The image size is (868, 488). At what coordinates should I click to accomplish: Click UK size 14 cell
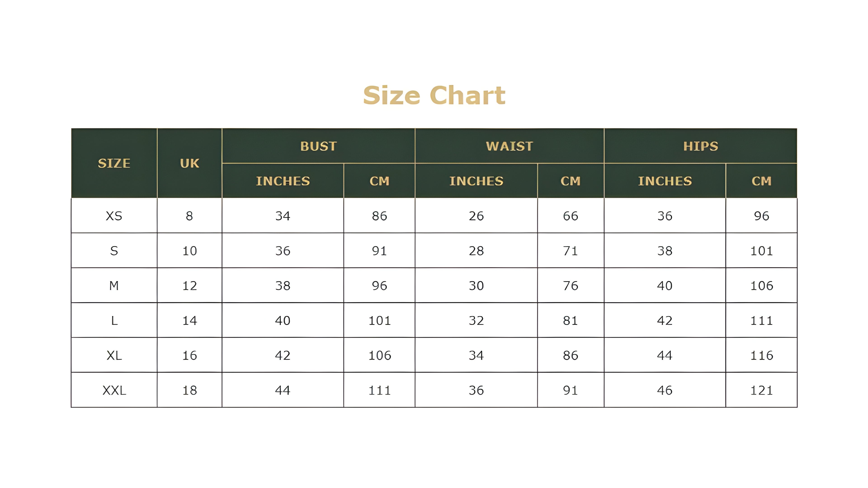point(189,321)
